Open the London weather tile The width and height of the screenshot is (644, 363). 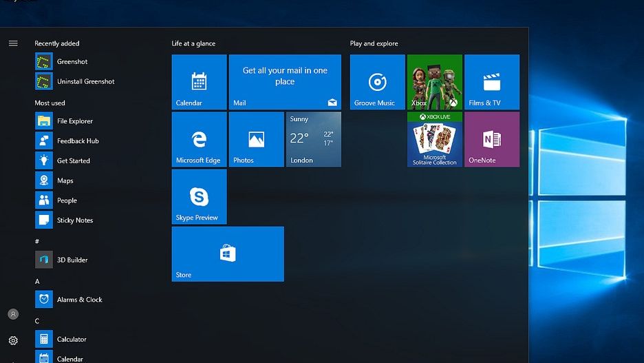tap(314, 139)
